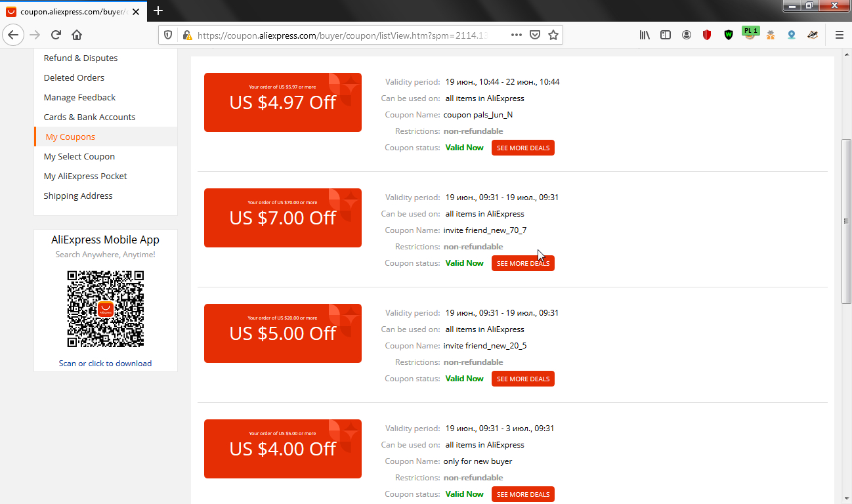Click coupon name only for new buyer
Viewport: 852px width, 504px height.
[x=478, y=461]
